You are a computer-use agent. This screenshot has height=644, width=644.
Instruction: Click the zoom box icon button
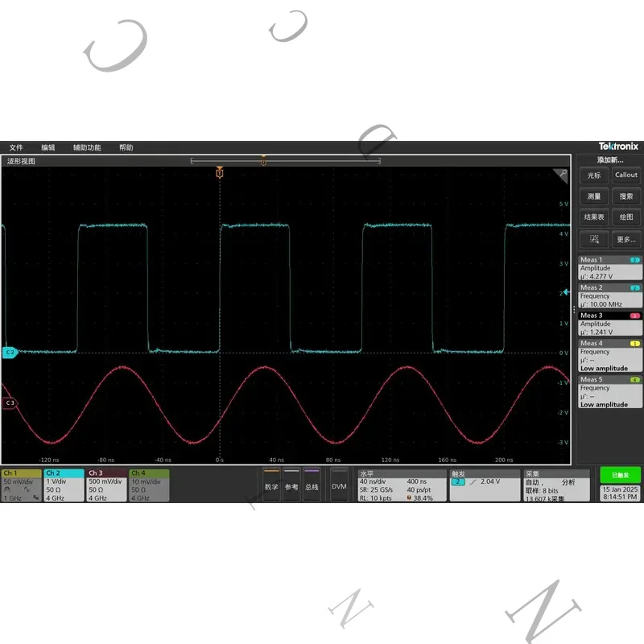(x=594, y=239)
